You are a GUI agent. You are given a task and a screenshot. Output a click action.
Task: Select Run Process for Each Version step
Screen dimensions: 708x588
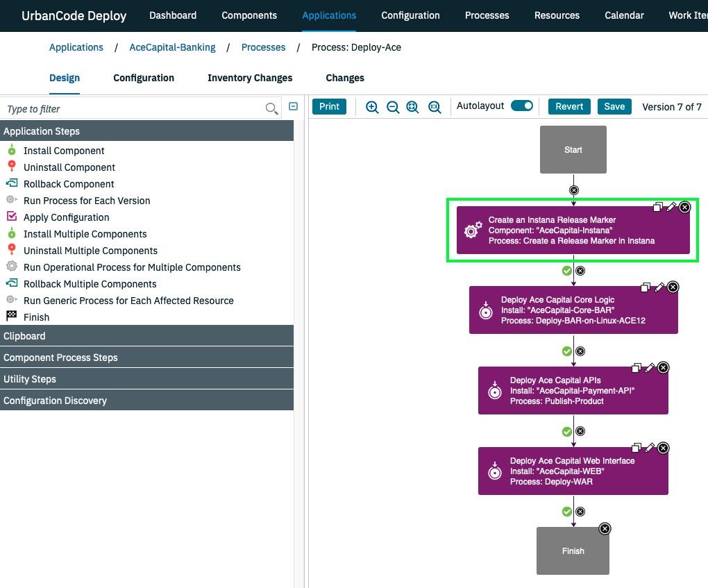click(87, 201)
